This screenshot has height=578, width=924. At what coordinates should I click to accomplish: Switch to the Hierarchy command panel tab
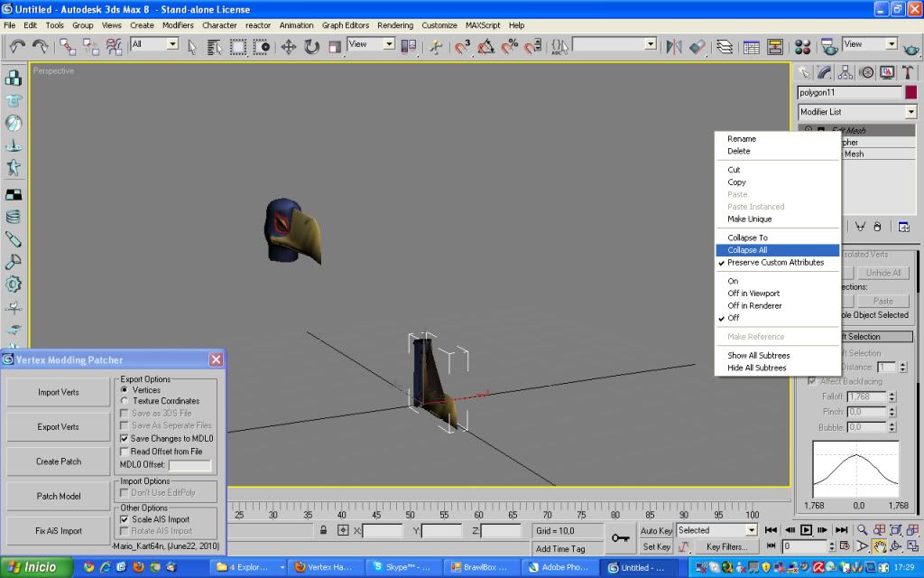click(845, 72)
